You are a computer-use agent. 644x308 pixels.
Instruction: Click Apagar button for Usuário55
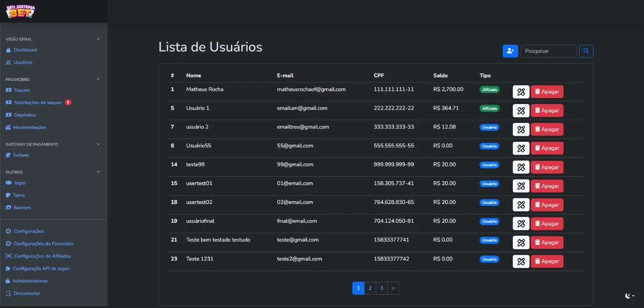click(x=547, y=148)
